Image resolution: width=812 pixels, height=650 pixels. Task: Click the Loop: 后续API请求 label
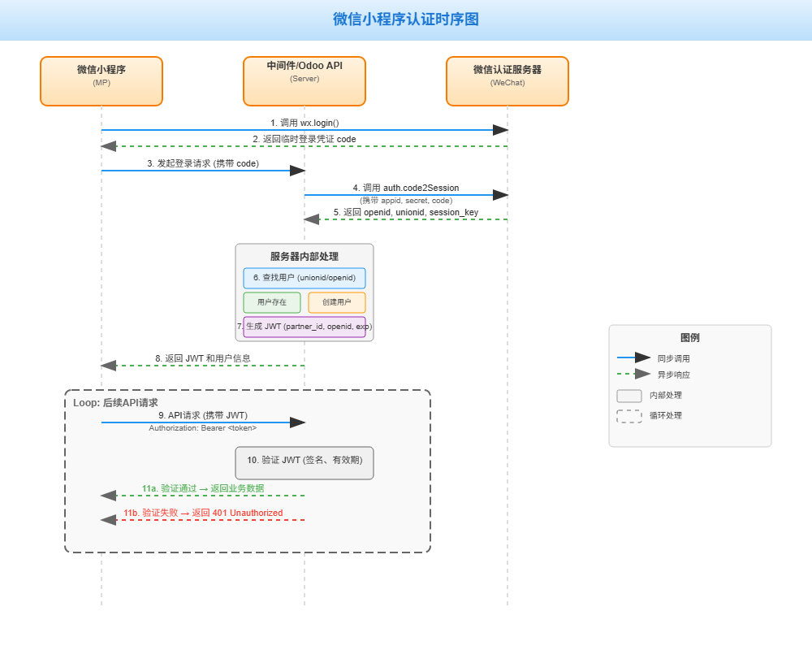(x=115, y=403)
